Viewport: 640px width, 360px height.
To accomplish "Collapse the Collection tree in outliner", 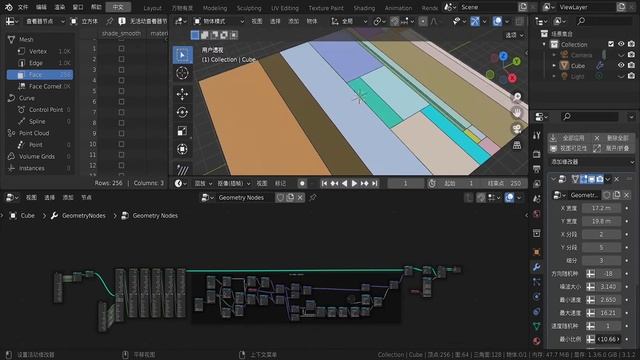I will click(x=544, y=44).
